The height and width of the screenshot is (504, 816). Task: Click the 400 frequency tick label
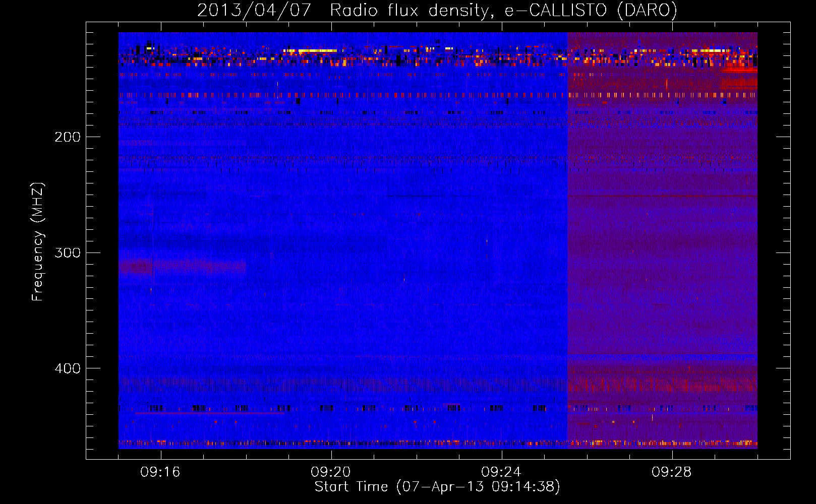click(68, 368)
